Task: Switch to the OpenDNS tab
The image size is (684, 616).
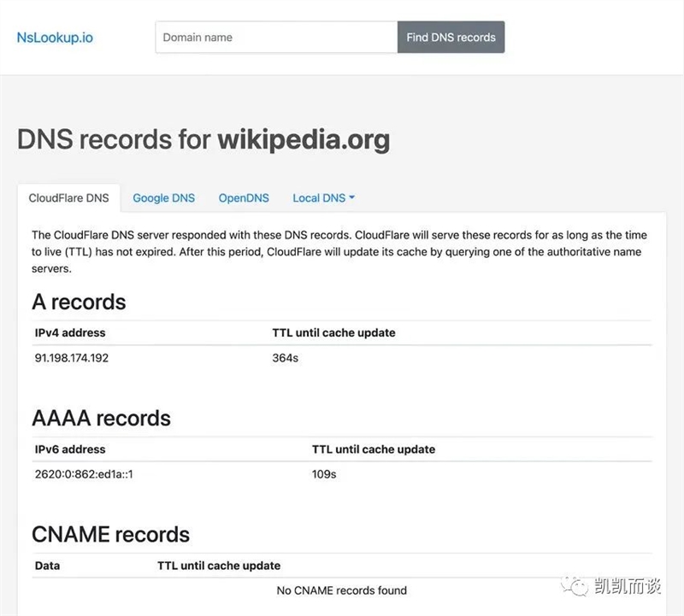Action: click(244, 198)
